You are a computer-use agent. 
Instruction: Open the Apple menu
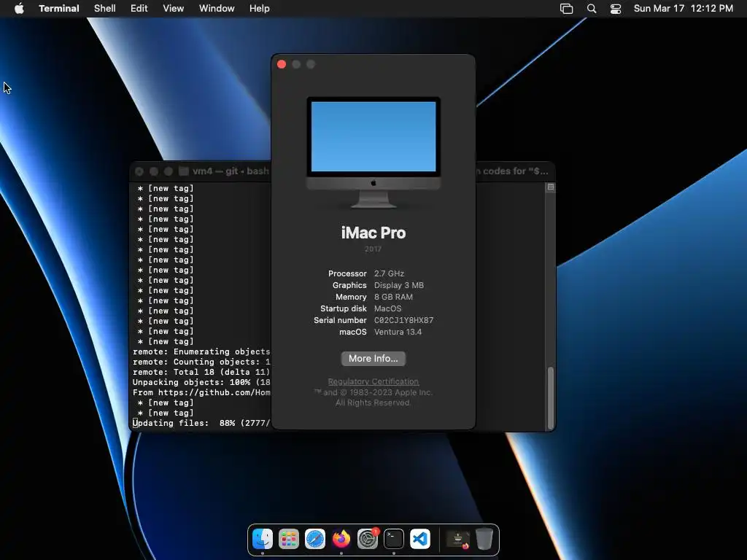[x=19, y=9]
